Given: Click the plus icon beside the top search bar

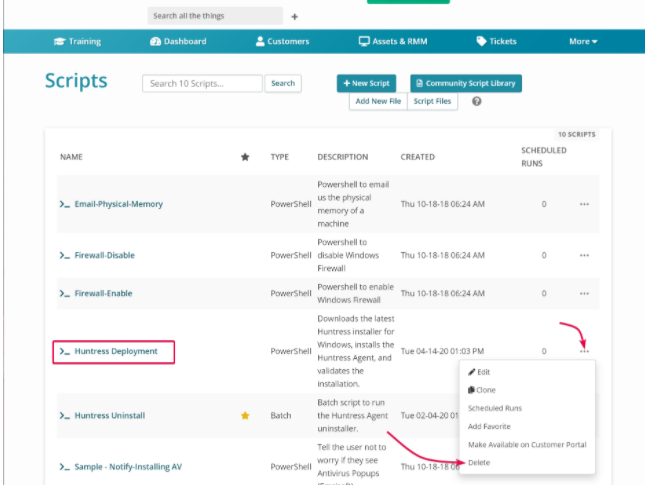Looking at the screenshot, I should click(294, 16).
